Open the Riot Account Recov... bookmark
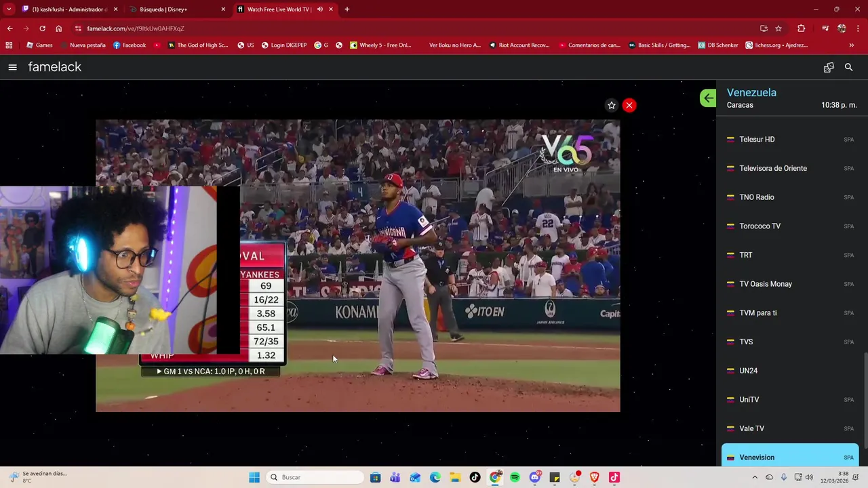Screen dimensions: 868x488 519,45
